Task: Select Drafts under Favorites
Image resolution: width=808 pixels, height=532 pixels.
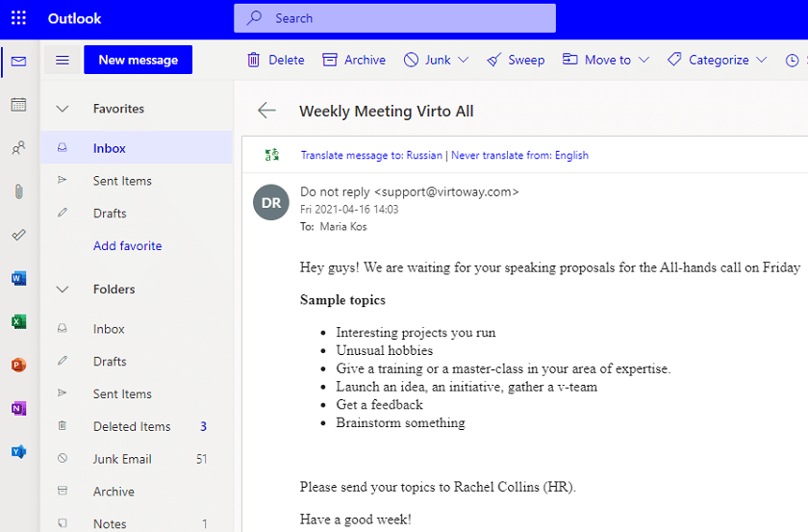Action: point(137,214)
